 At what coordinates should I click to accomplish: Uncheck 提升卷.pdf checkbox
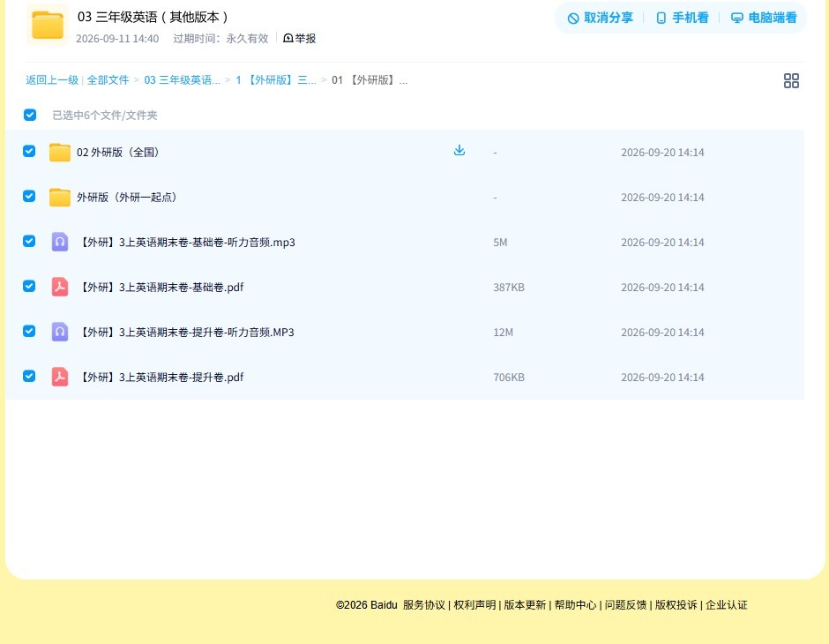point(29,376)
